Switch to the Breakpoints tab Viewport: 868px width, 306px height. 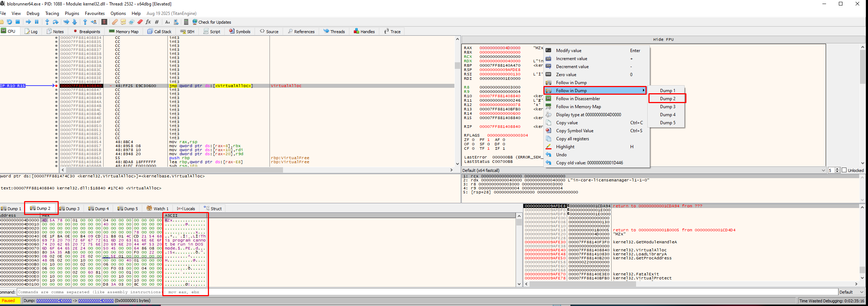(86, 31)
